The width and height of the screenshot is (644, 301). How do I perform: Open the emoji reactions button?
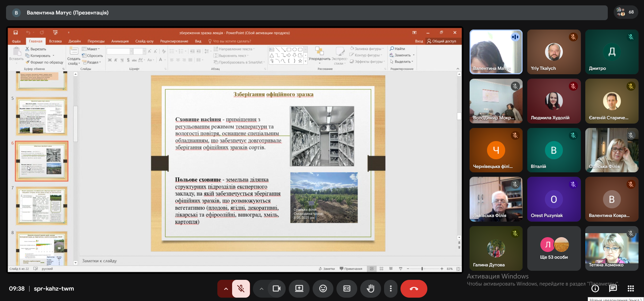[323, 289]
